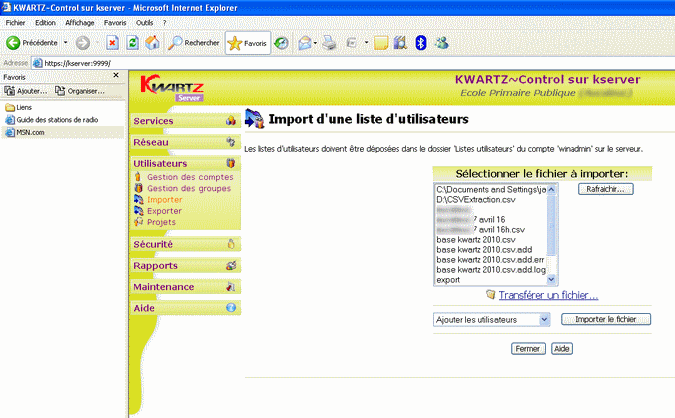Open the Fichier menu
The image size is (675, 418).
click(x=15, y=23)
